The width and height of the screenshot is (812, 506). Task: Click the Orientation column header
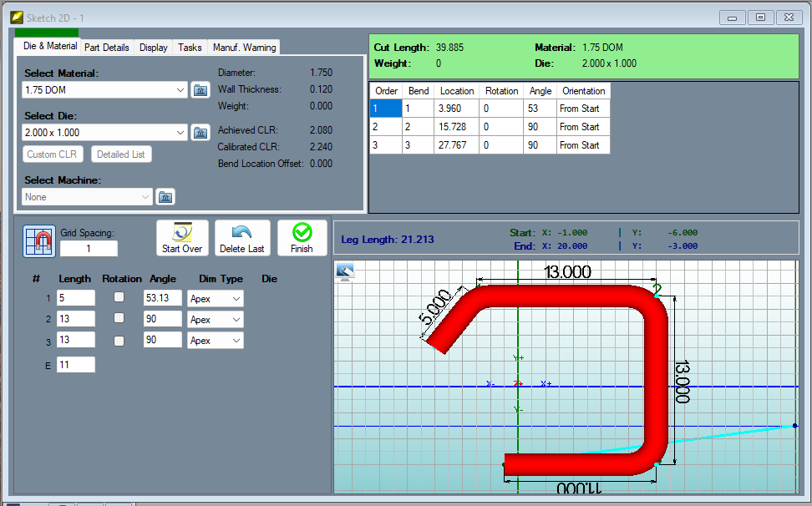click(584, 91)
